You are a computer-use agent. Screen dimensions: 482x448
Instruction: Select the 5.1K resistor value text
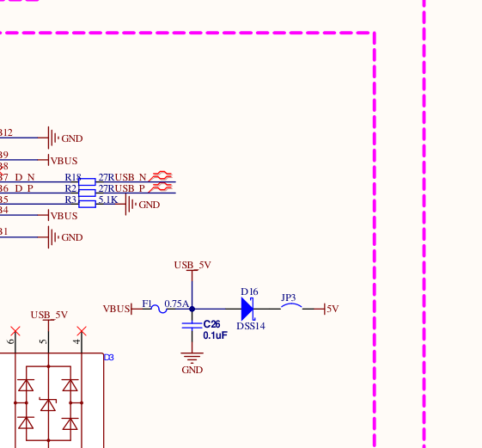108,199
